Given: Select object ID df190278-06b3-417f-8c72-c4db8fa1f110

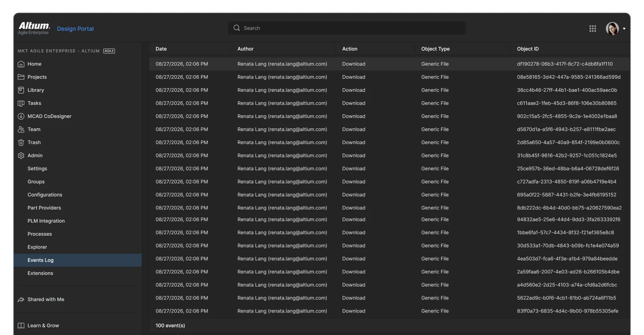Looking at the screenshot, I should point(565,64).
